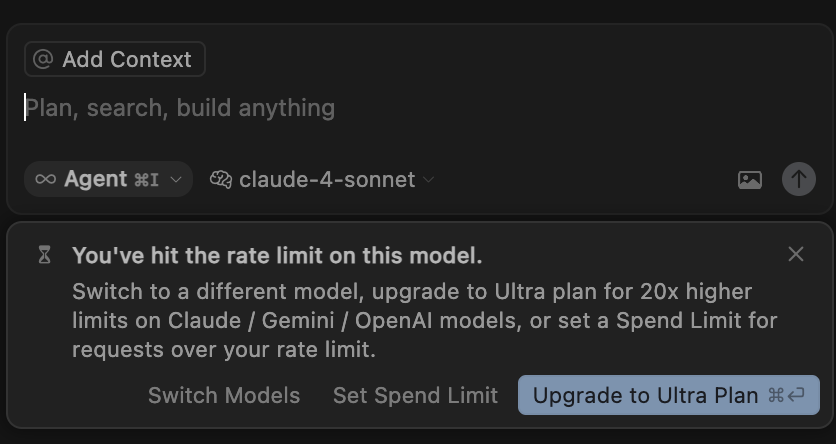This screenshot has width=836, height=444.
Task: Attach an image using the picture icon
Action: click(x=750, y=180)
